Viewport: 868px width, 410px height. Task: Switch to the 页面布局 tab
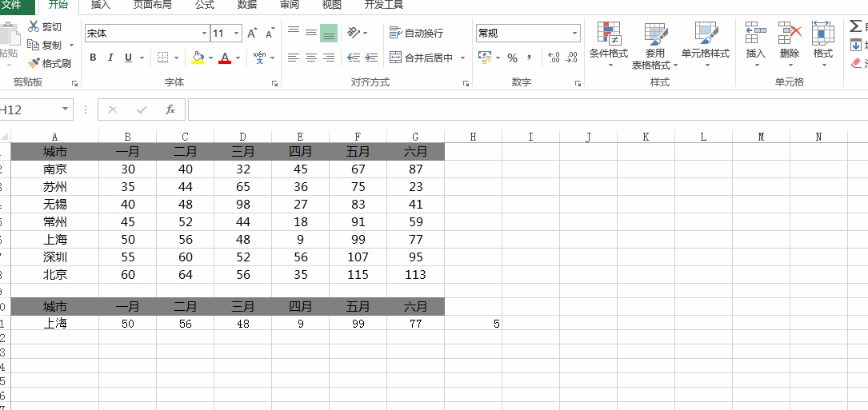[x=152, y=6]
